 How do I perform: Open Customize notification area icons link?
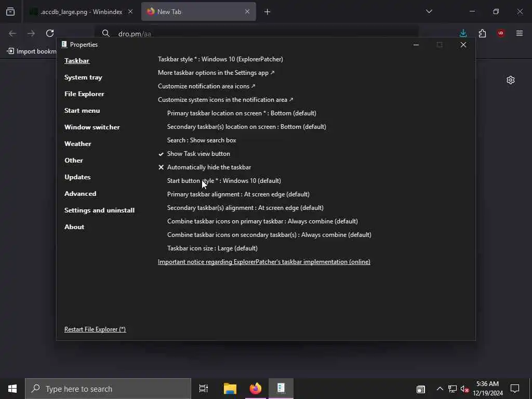click(207, 86)
